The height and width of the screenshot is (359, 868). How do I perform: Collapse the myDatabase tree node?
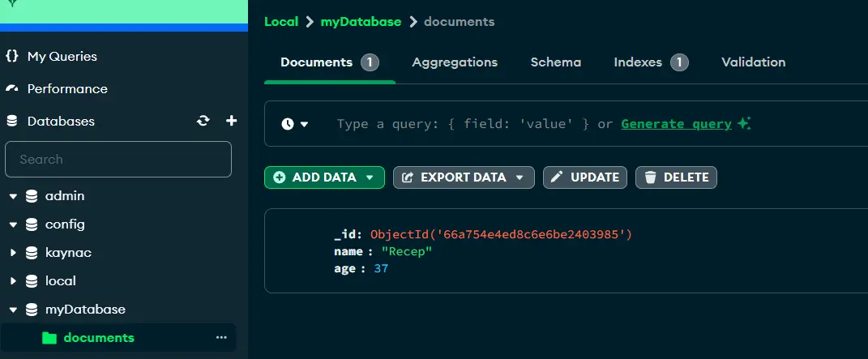coord(13,310)
